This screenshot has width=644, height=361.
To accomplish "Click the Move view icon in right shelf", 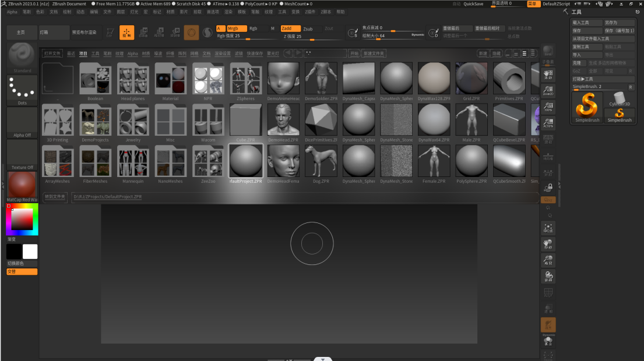I will pyautogui.click(x=548, y=244).
